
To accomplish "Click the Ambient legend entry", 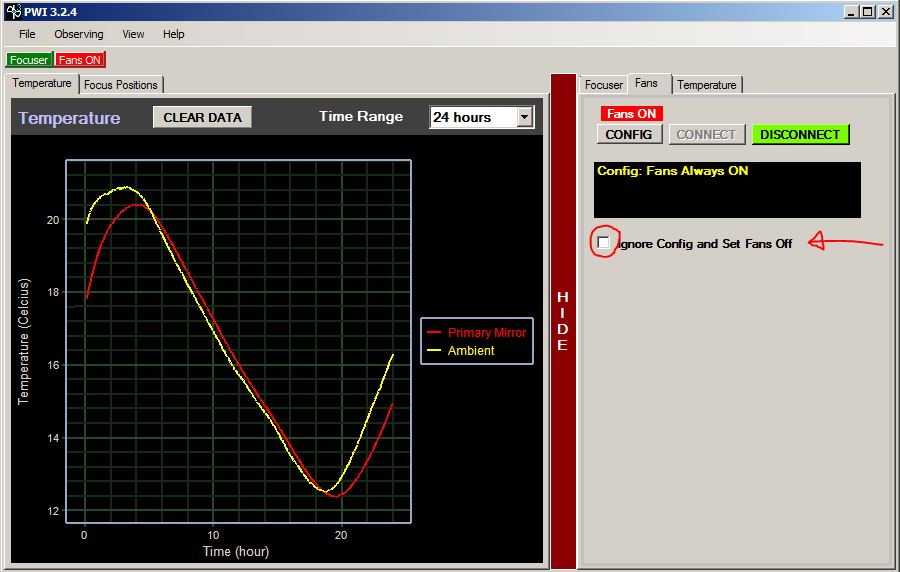I will (x=461, y=351).
